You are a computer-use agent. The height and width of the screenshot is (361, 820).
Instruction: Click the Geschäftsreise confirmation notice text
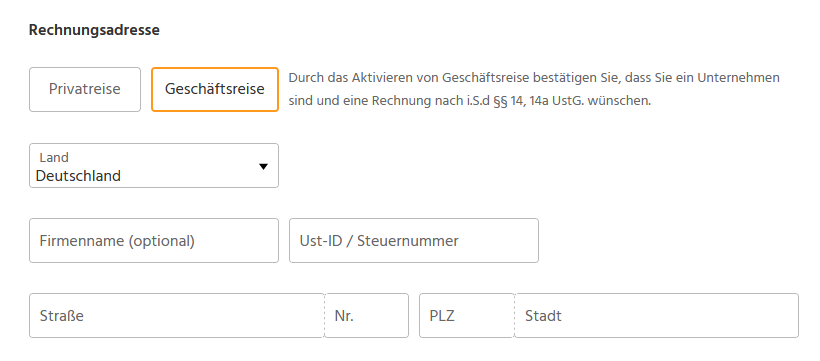pyautogui.click(x=534, y=89)
